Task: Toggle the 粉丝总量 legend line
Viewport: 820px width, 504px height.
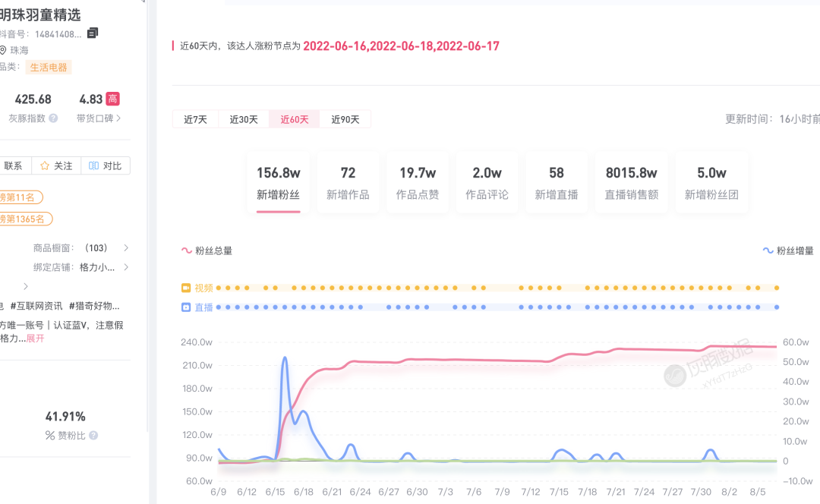Action: pos(207,250)
